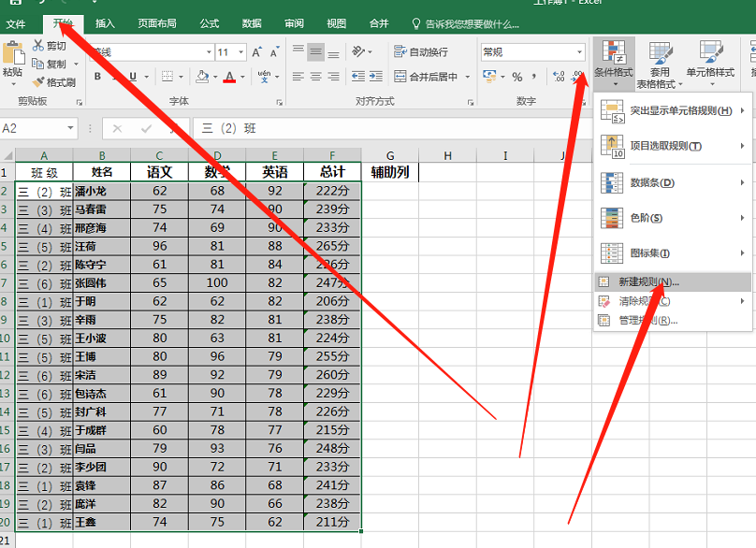Select New Rule (新建规则) menu item
Screen dimensions: 756x548
[673, 282]
